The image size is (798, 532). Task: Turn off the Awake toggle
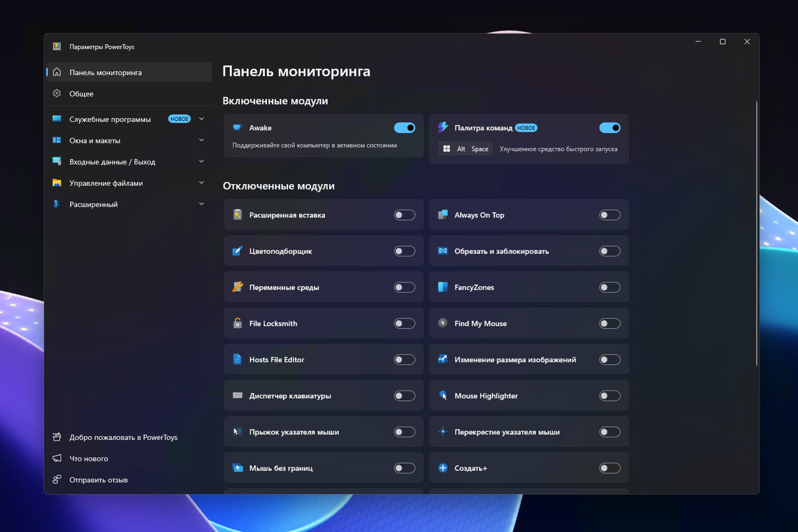click(404, 128)
